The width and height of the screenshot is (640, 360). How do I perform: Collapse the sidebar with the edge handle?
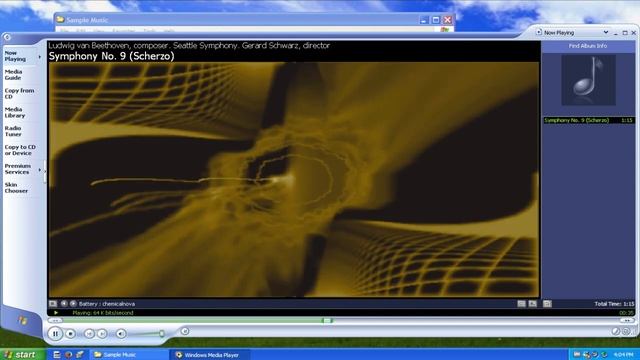[45, 172]
